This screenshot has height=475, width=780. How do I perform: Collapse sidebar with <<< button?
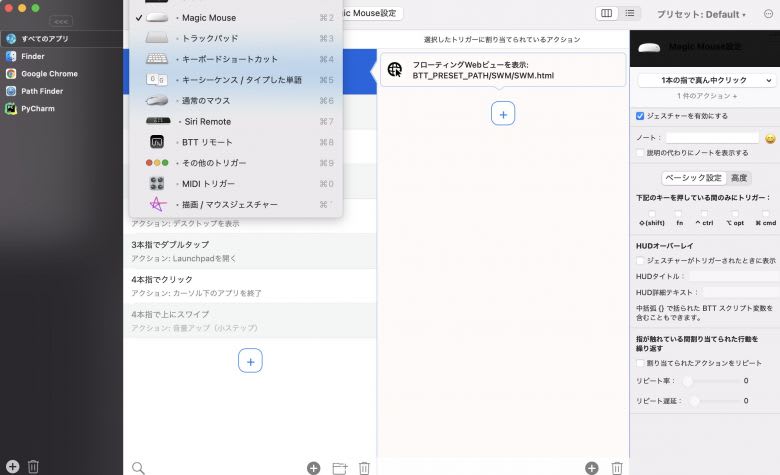(x=61, y=21)
